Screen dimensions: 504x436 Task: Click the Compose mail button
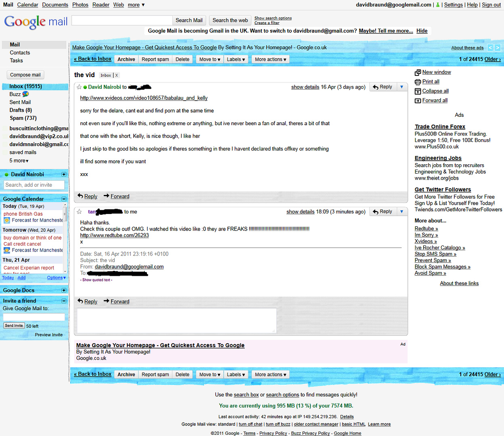(25, 75)
